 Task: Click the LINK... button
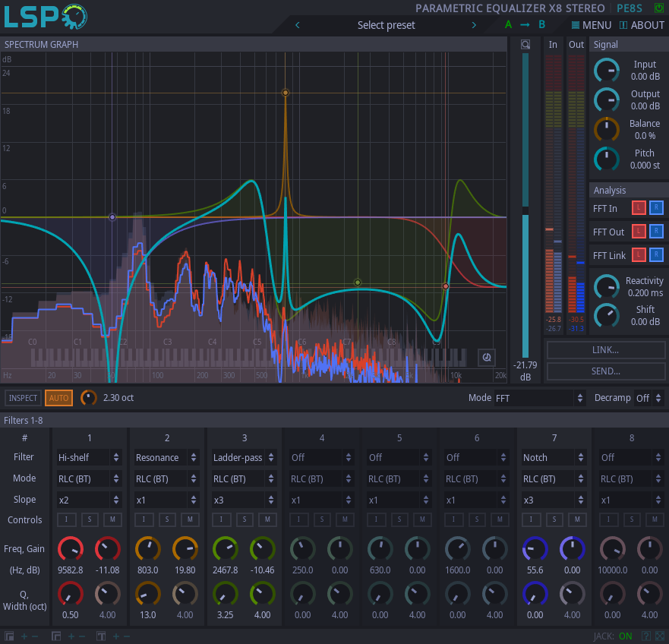pyautogui.click(x=605, y=350)
